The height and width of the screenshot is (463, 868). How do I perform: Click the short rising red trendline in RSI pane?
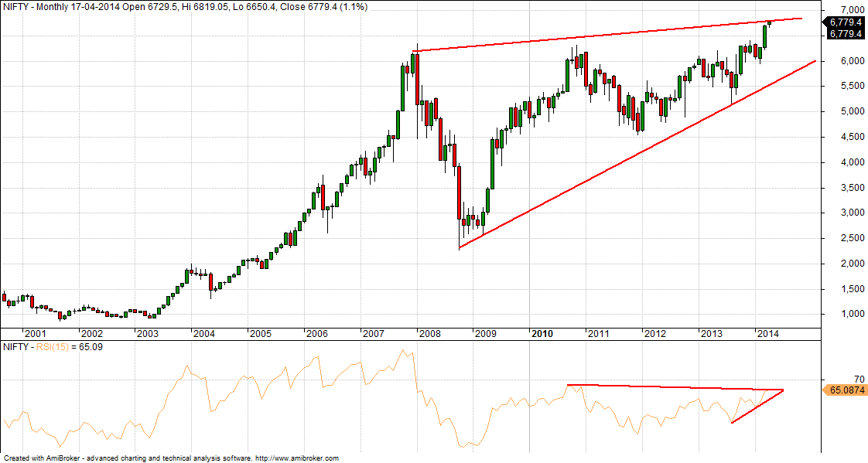coord(757,407)
